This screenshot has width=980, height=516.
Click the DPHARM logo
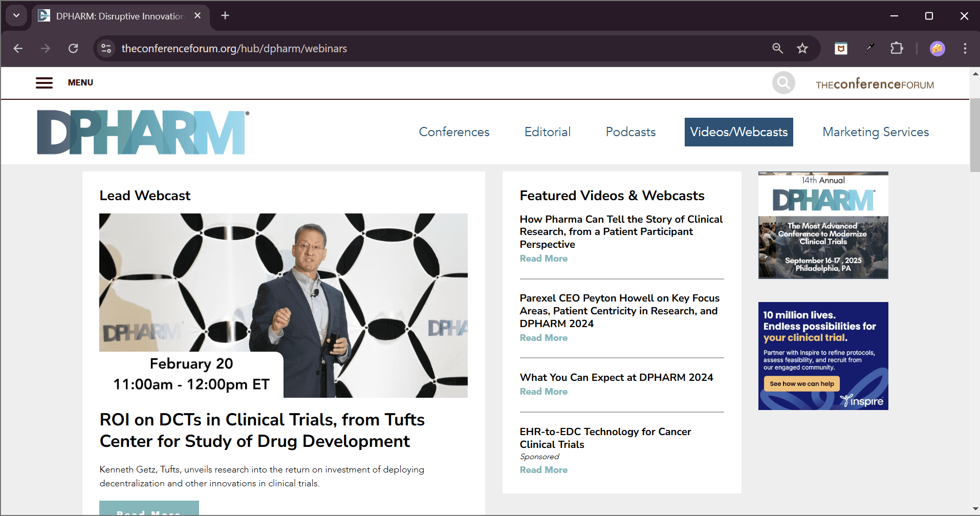[x=143, y=132]
